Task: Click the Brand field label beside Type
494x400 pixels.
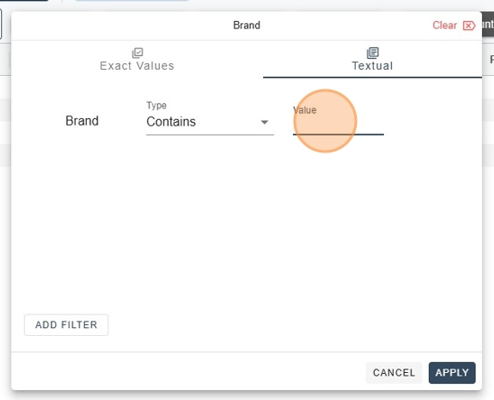Action: pyautogui.click(x=82, y=121)
